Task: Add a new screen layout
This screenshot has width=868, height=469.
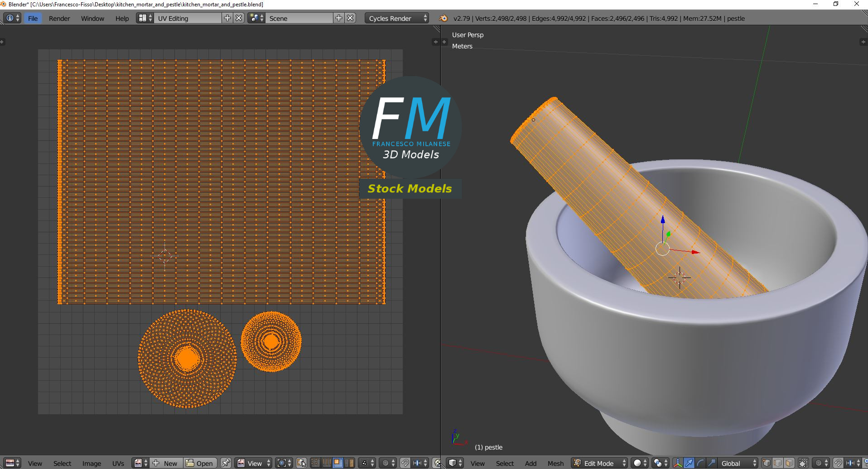Action: click(227, 18)
